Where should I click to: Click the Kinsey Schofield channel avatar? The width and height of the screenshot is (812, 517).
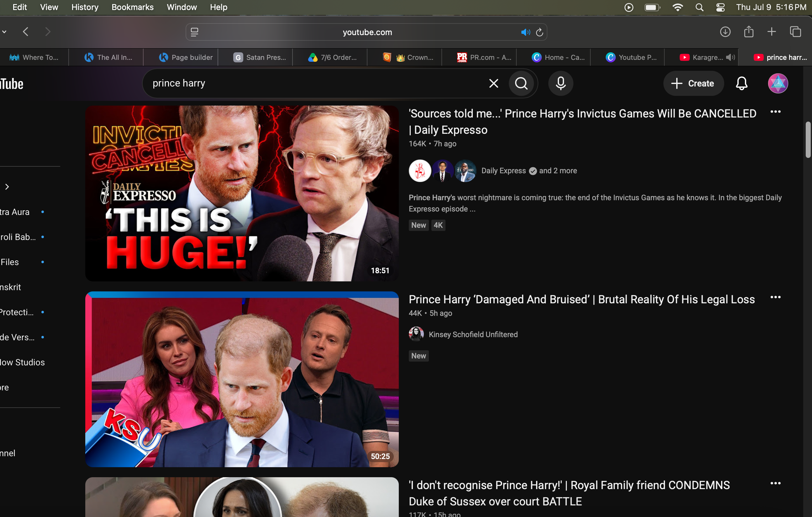click(x=416, y=334)
